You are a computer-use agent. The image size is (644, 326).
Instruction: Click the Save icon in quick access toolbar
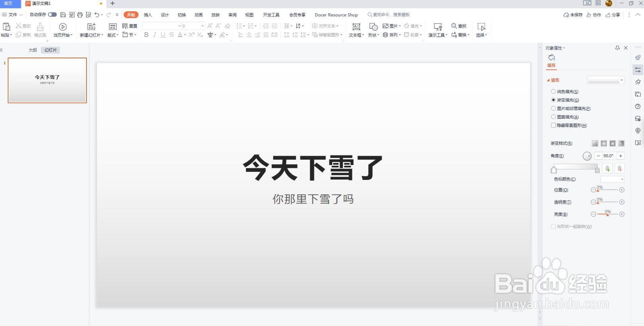coord(63,15)
